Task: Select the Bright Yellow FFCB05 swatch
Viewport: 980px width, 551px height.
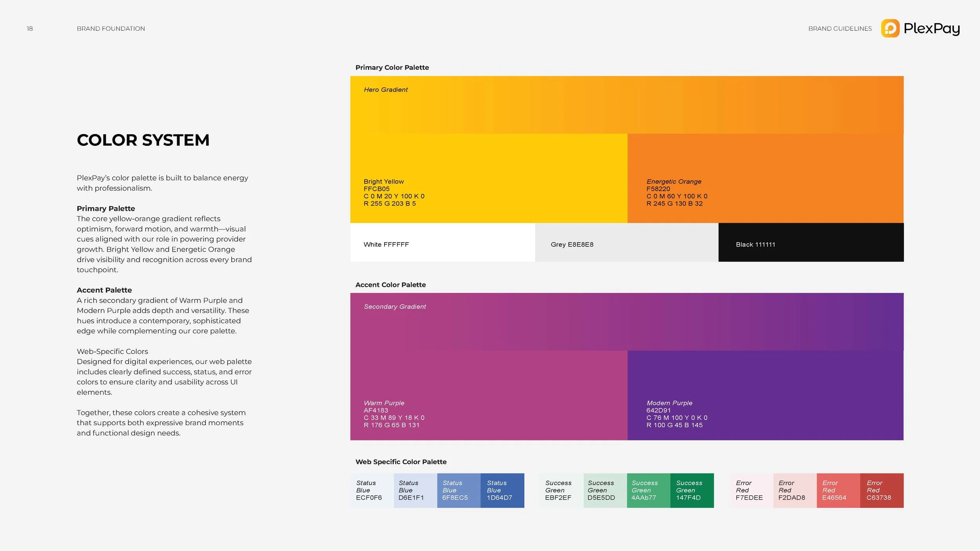Action: point(489,178)
